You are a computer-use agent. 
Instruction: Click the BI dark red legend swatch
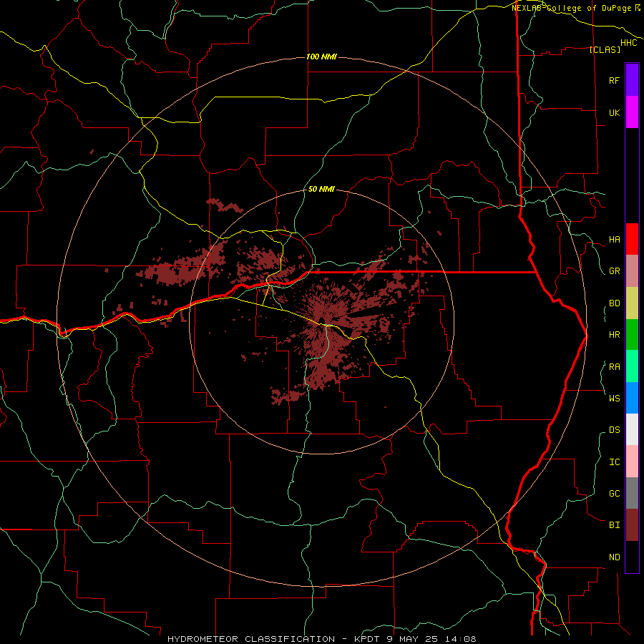tap(632, 525)
